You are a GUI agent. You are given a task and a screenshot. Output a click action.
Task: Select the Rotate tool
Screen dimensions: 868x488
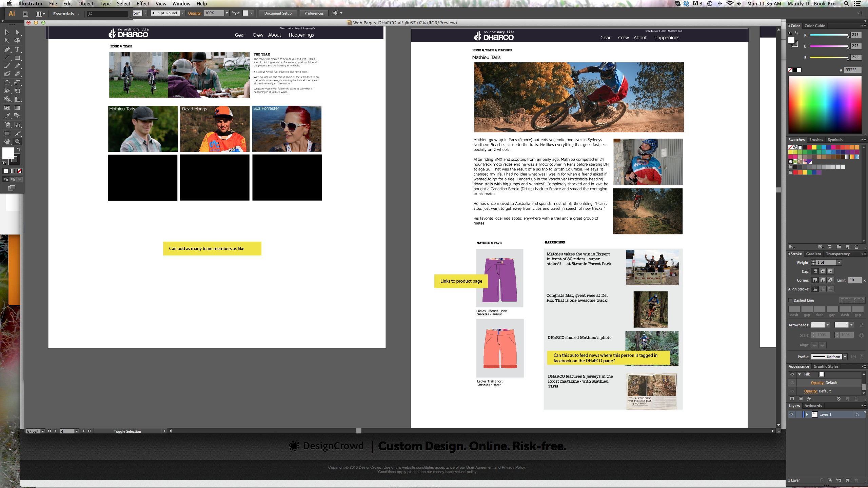tap(7, 83)
